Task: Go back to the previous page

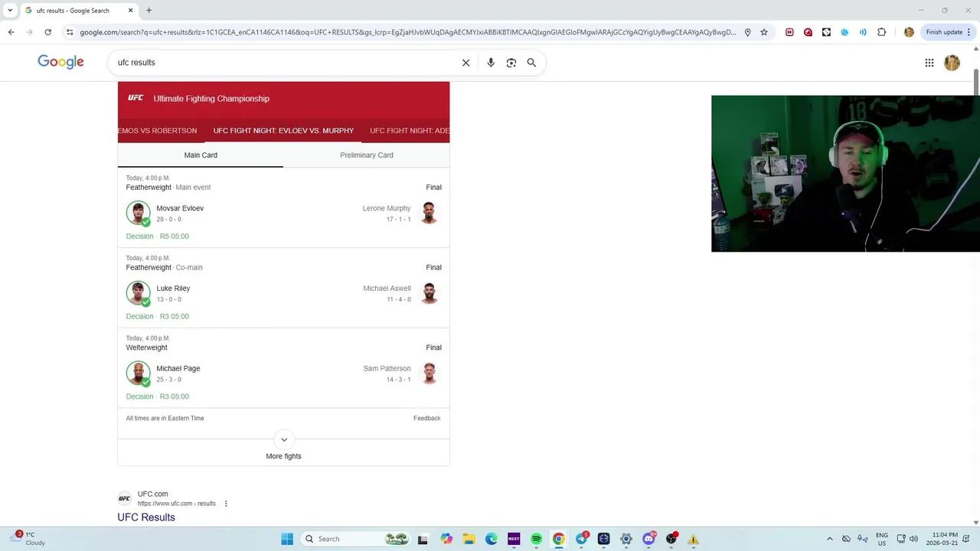Action: pyautogui.click(x=11, y=32)
